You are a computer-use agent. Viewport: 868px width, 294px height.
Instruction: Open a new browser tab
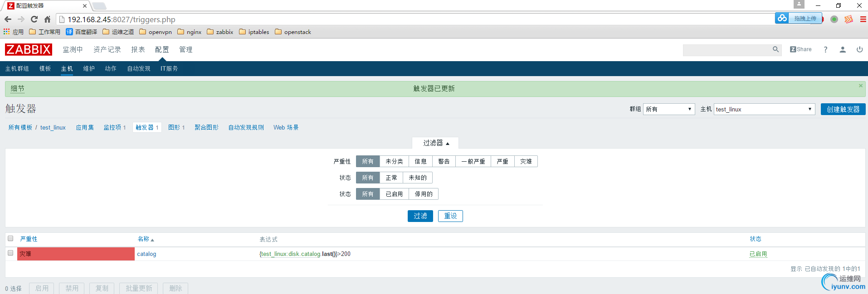[x=99, y=6]
